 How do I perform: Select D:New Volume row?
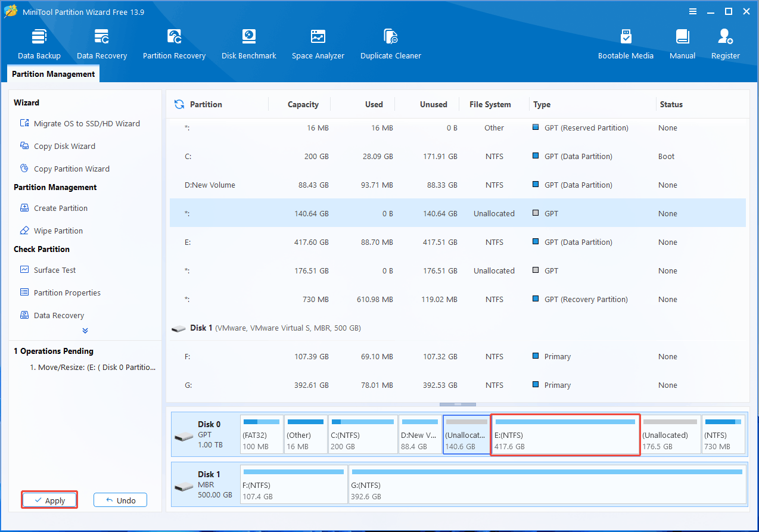(x=458, y=185)
